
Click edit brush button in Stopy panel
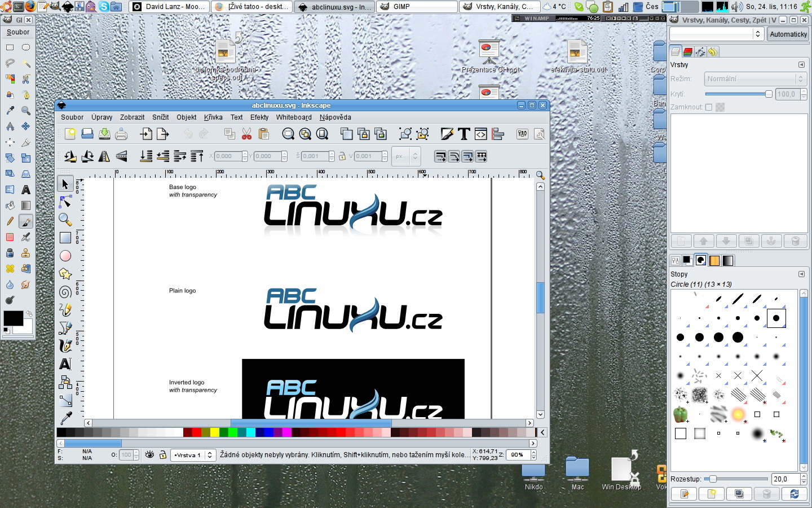[685, 494]
